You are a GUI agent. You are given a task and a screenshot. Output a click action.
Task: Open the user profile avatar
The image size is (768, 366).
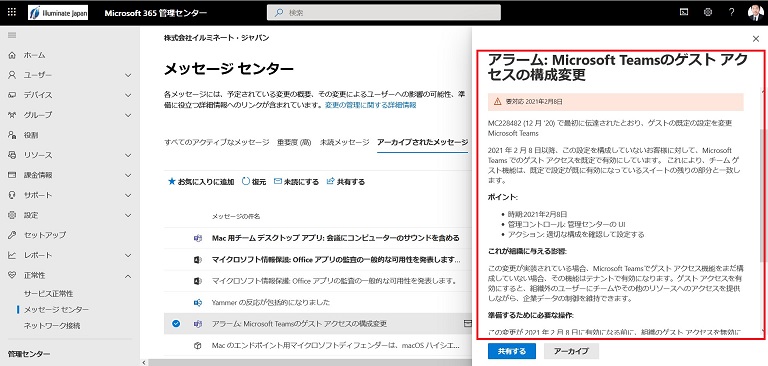[755, 13]
